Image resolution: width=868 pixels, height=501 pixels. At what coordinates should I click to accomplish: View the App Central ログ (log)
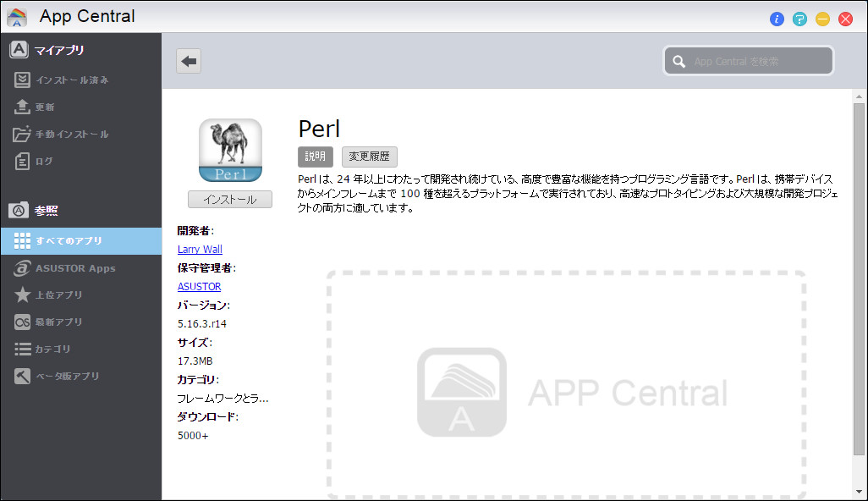(x=47, y=161)
